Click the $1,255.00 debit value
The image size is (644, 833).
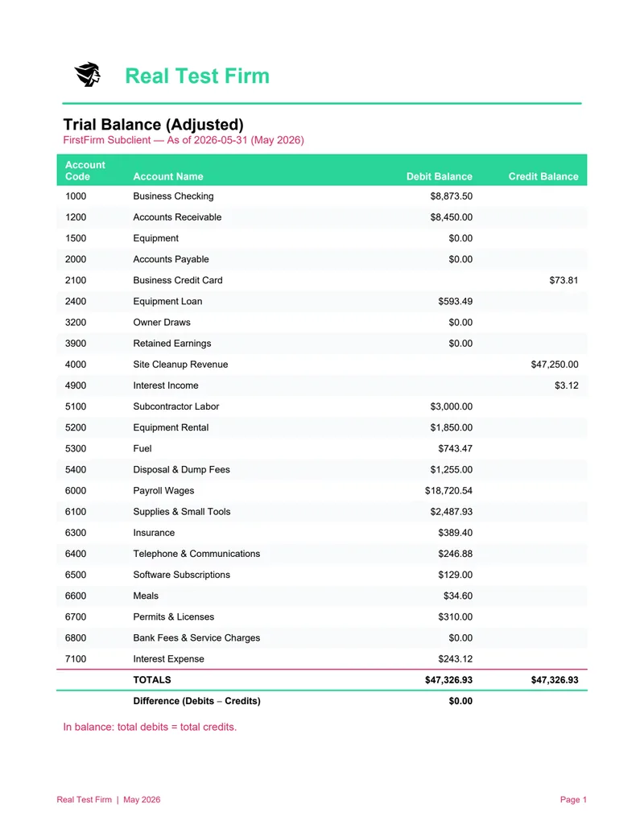click(451, 470)
